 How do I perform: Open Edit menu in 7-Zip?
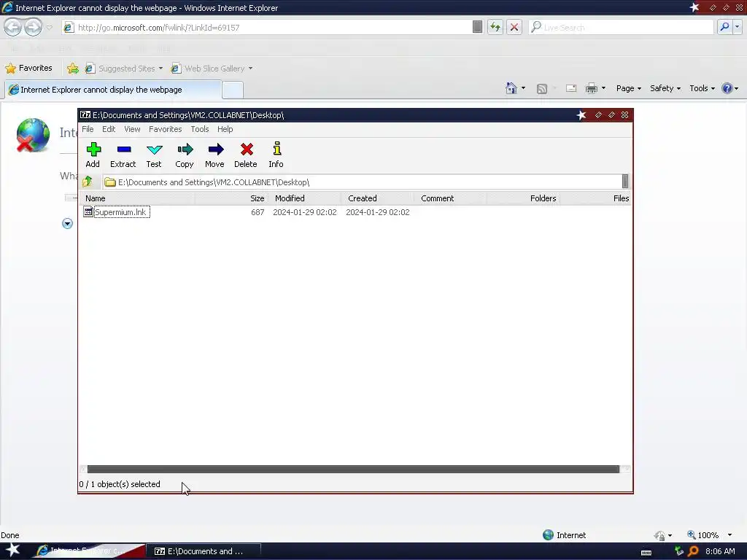pos(109,129)
